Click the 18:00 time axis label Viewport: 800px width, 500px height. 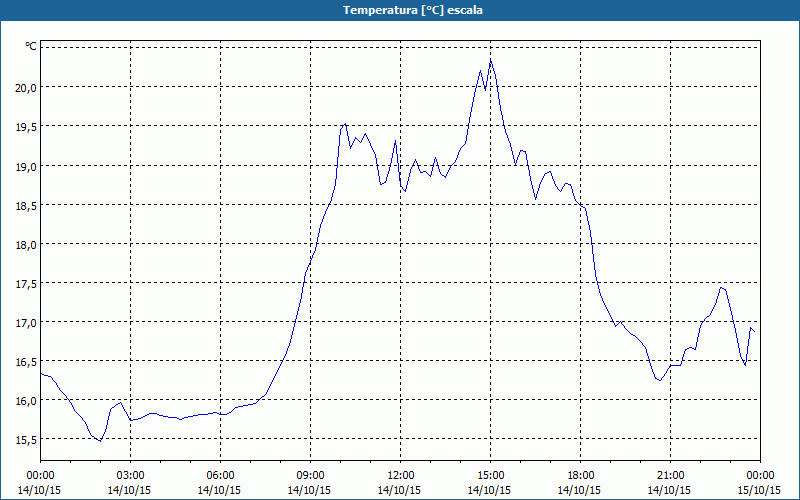[580, 476]
